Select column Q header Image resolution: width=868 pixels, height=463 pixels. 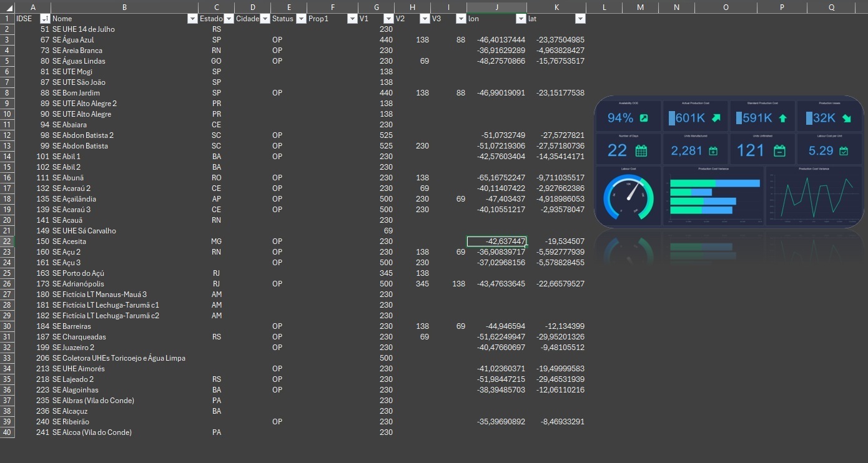pyautogui.click(x=831, y=7)
